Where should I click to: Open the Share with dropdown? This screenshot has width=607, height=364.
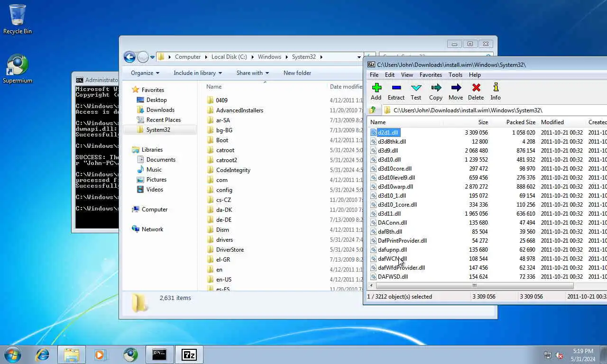point(253,73)
